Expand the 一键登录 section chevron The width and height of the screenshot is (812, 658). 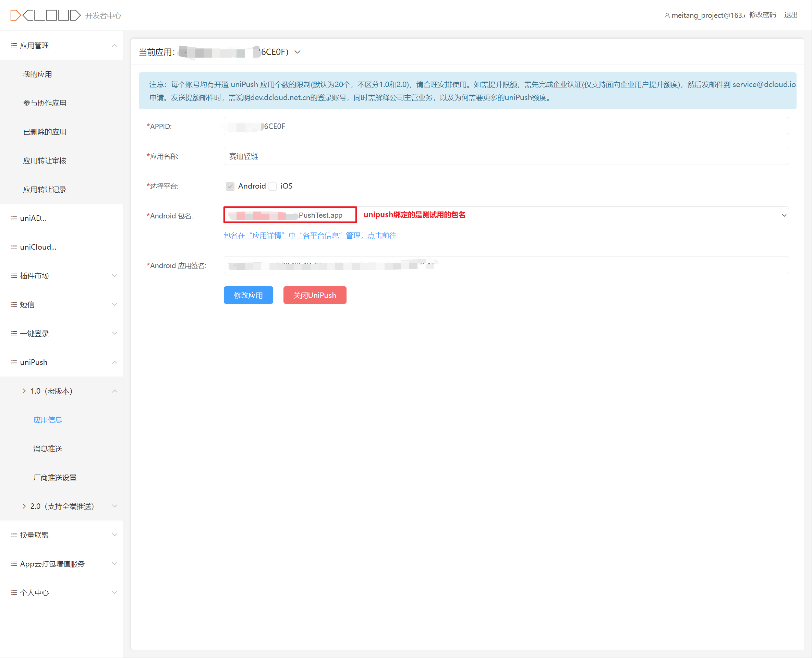pos(114,334)
